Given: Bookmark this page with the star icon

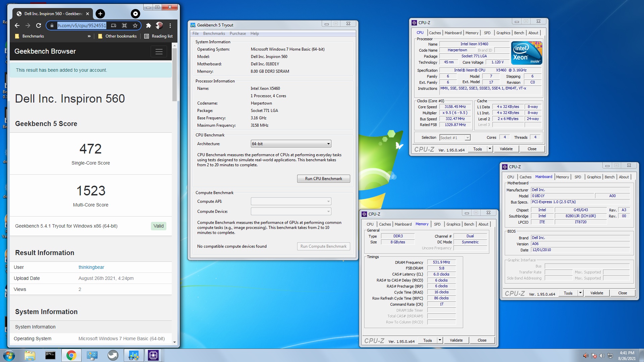Looking at the screenshot, I should (135, 25).
